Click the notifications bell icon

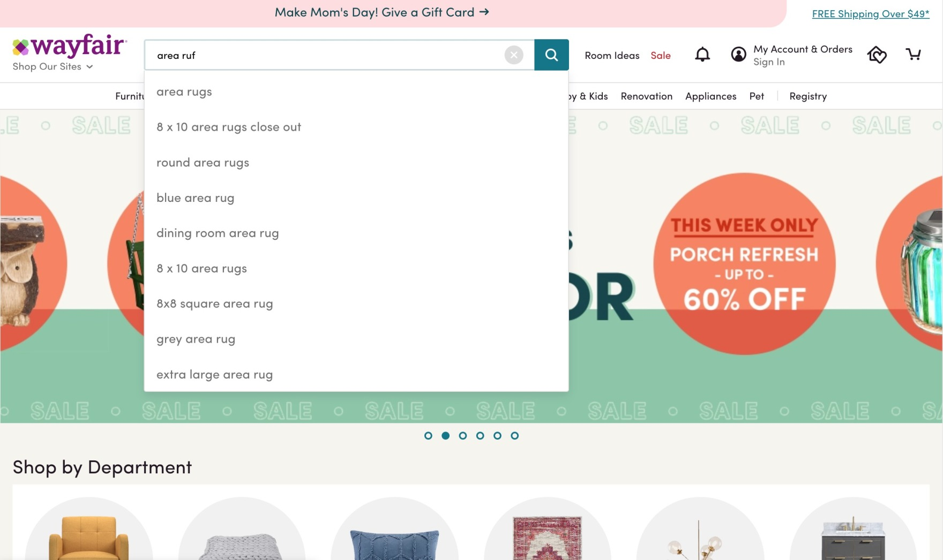pyautogui.click(x=702, y=54)
